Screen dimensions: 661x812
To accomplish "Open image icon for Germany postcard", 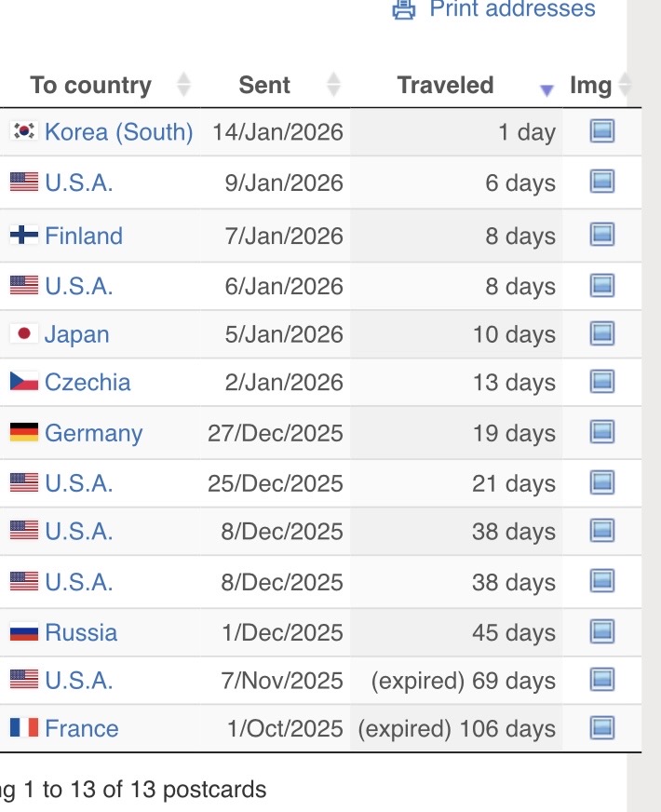I will click(602, 433).
